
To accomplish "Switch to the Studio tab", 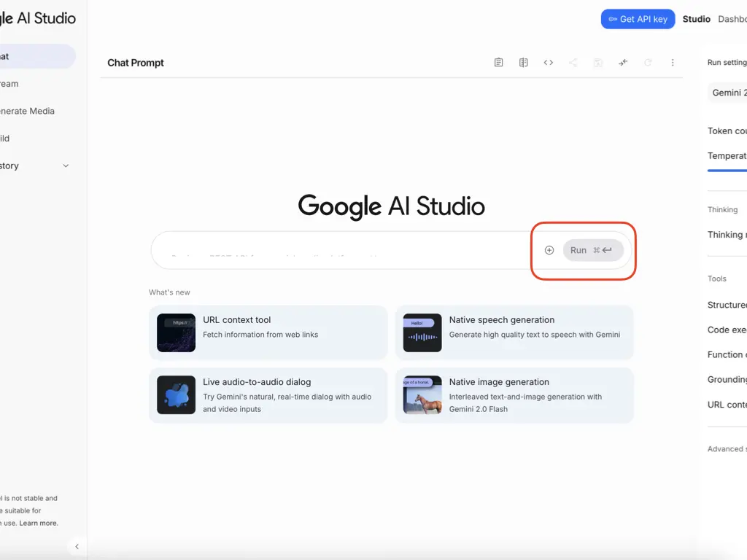I will (696, 19).
